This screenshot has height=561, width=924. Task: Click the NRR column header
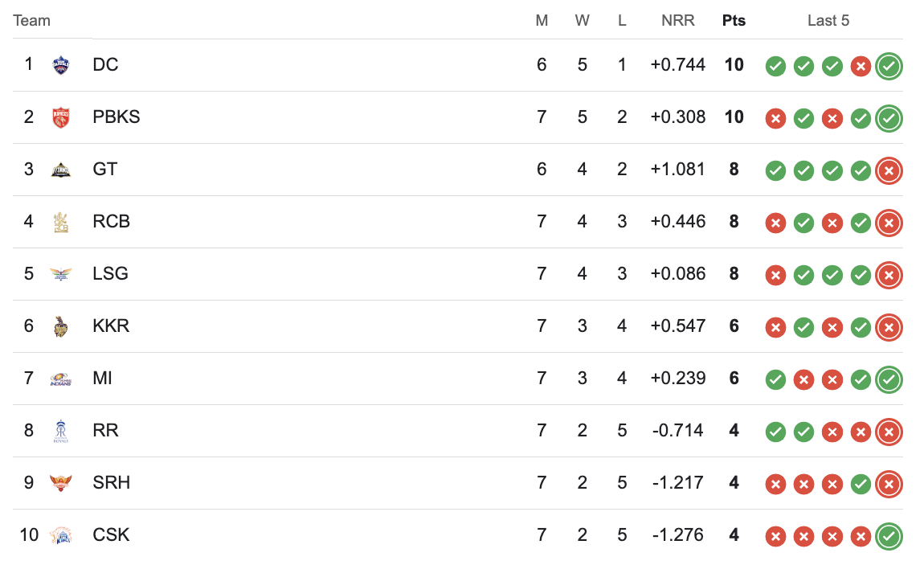(677, 21)
